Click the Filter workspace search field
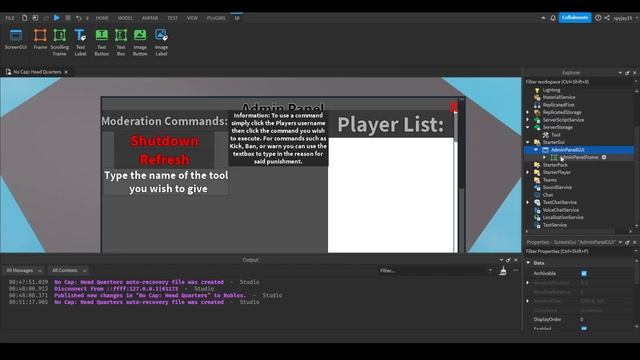The image size is (640, 360). (579, 82)
